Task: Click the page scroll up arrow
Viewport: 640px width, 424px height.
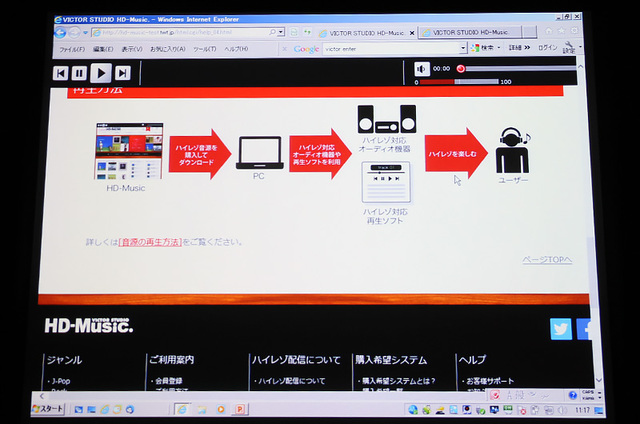Action: coord(580,66)
